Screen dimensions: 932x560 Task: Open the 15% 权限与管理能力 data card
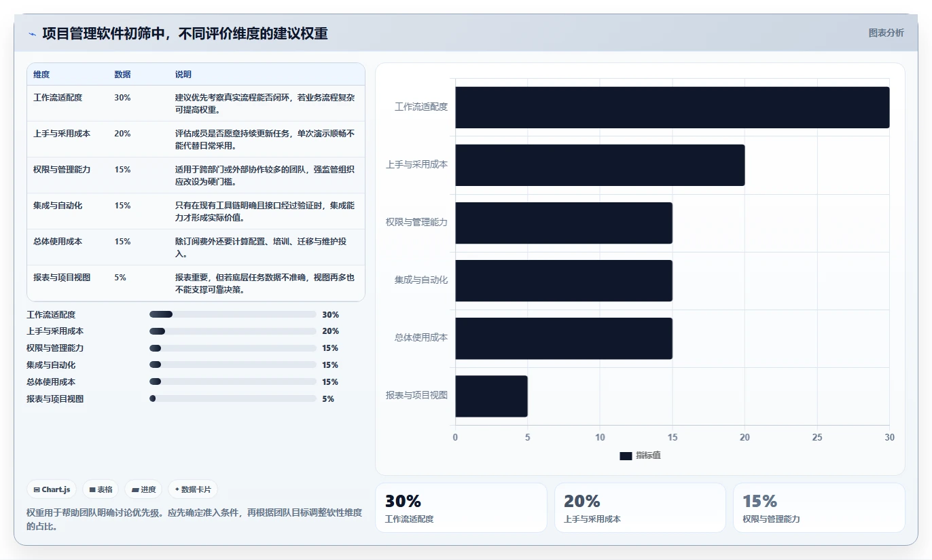point(819,508)
